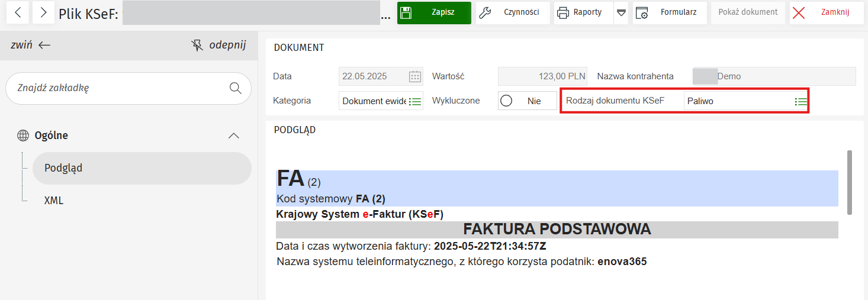This screenshot has width=868, height=300.
Task: Unpin the panel with odepnij
Action: pos(218,45)
